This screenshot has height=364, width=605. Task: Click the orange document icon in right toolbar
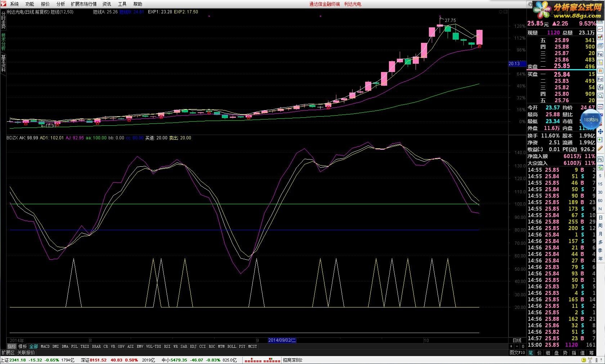click(600, 71)
